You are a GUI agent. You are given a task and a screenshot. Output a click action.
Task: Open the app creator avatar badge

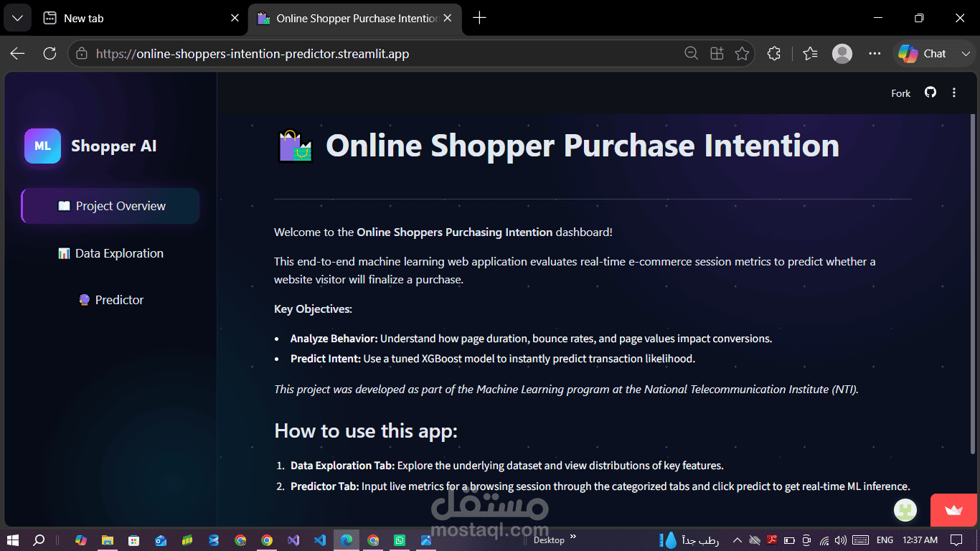click(905, 510)
